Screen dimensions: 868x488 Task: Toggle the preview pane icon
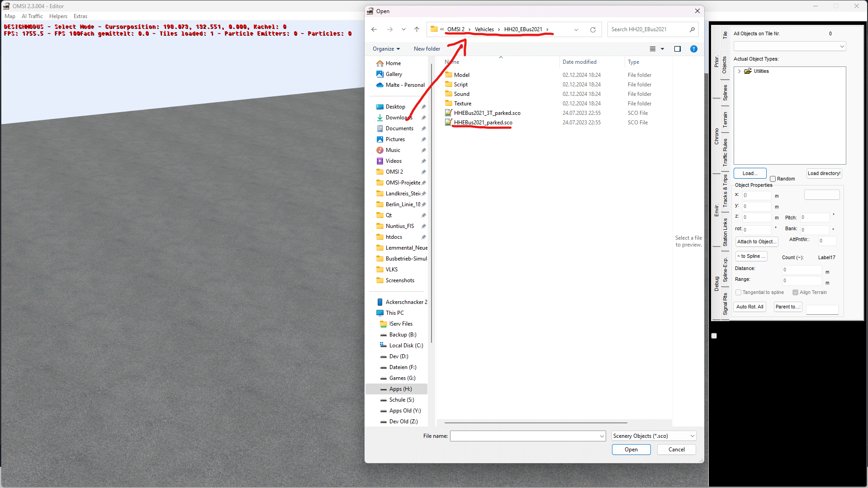pos(677,49)
